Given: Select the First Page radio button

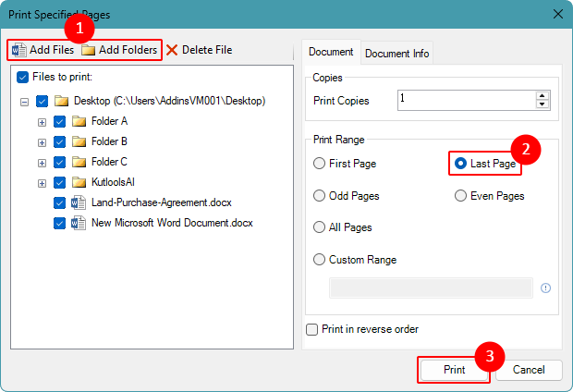Looking at the screenshot, I should pyautogui.click(x=319, y=164).
